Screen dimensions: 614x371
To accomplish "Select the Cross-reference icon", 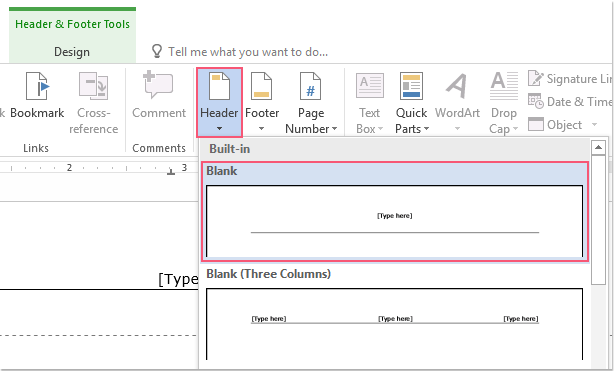I will 93,86.
